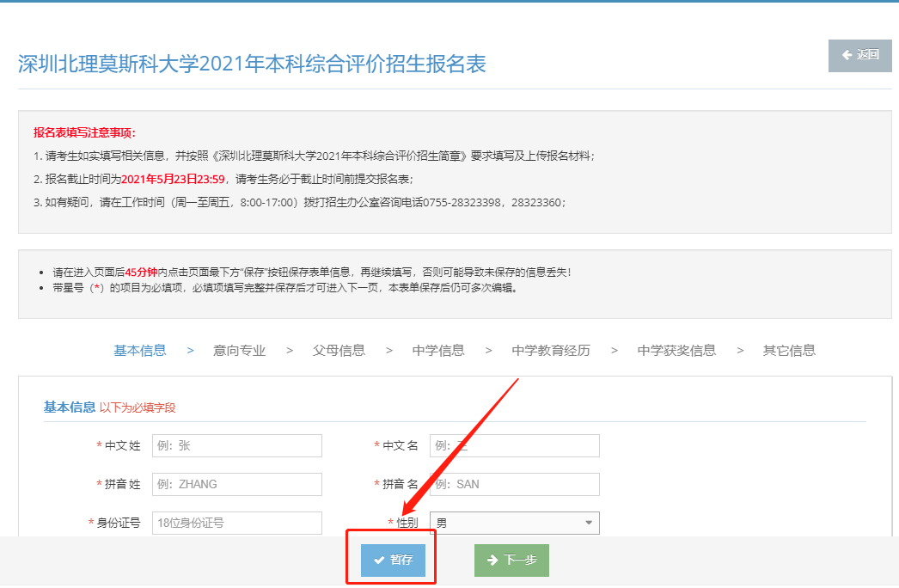Expand the 性别 dropdown arrow
The width and height of the screenshot is (899, 588).
tap(589, 523)
